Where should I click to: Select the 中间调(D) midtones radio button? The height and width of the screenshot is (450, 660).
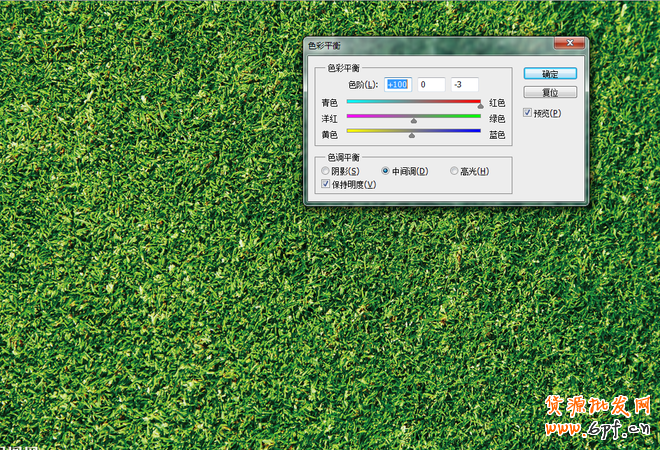point(385,171)
